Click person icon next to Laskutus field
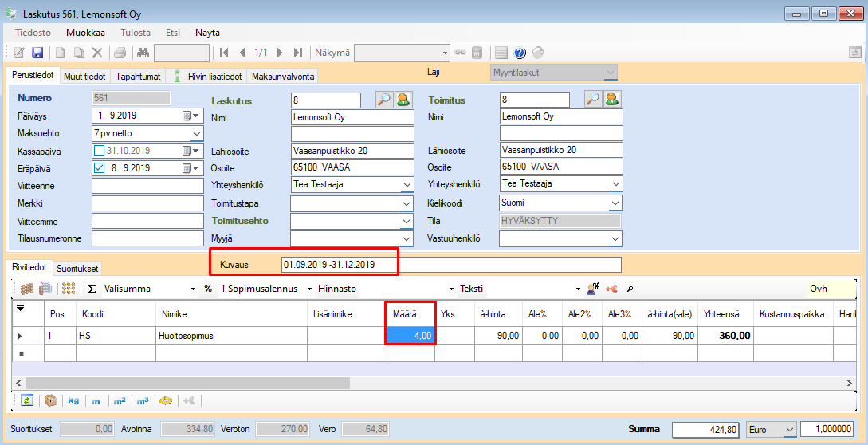The width and height of the screenshot is (868, 445). pyautogui.click(x=403, y=100)
